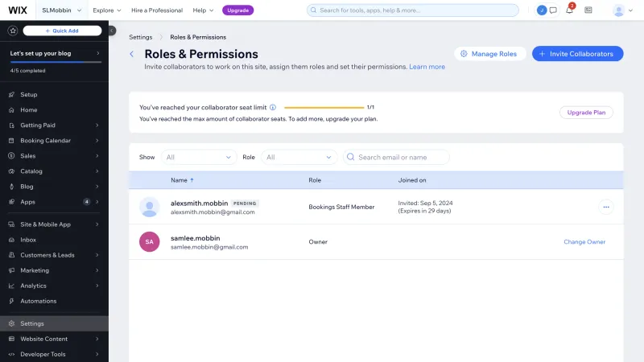Click the Manage Roles button
This screenshot has height=362, width=644.
point(489,54)
